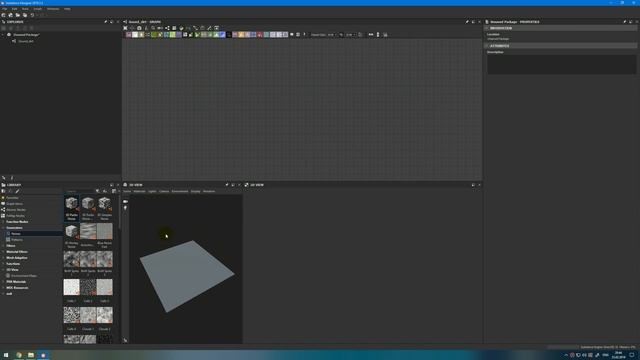Select Atomic Nodes in the Library tree
This screenshot has height=360, width=640.
(x=16, y=210)
